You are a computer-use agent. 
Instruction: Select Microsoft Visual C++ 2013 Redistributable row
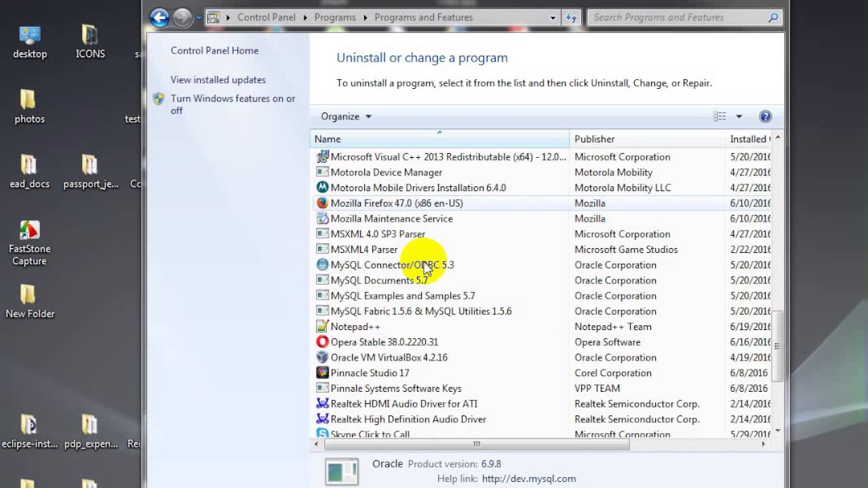coord(541,157)
